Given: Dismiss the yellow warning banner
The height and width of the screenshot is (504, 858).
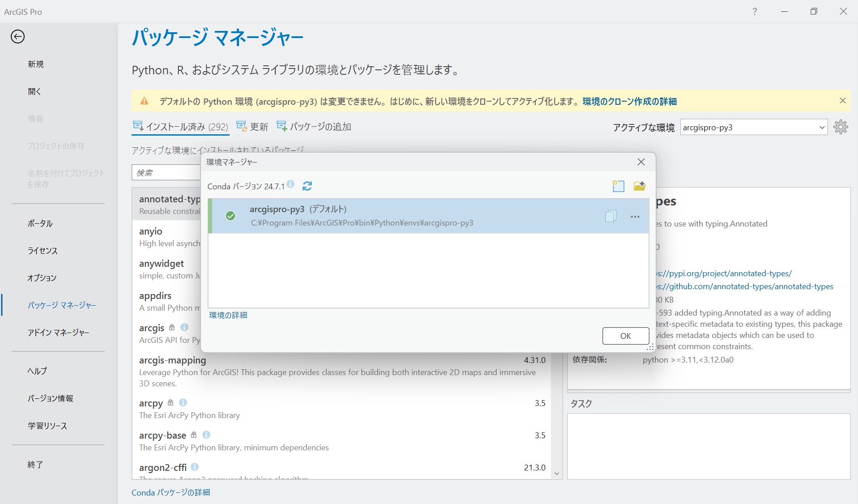Looking at the screenshot, I should (842, 101).
